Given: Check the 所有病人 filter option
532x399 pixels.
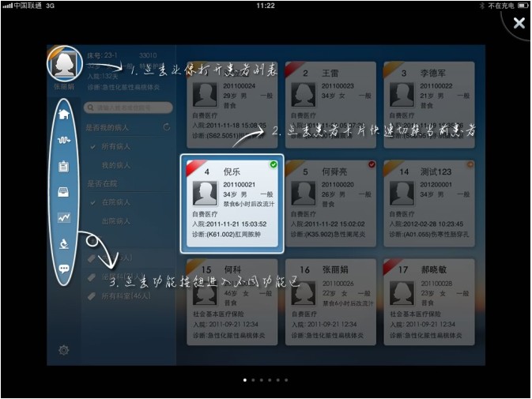Looking at the screenshot, I should click(x=115, y=146).
